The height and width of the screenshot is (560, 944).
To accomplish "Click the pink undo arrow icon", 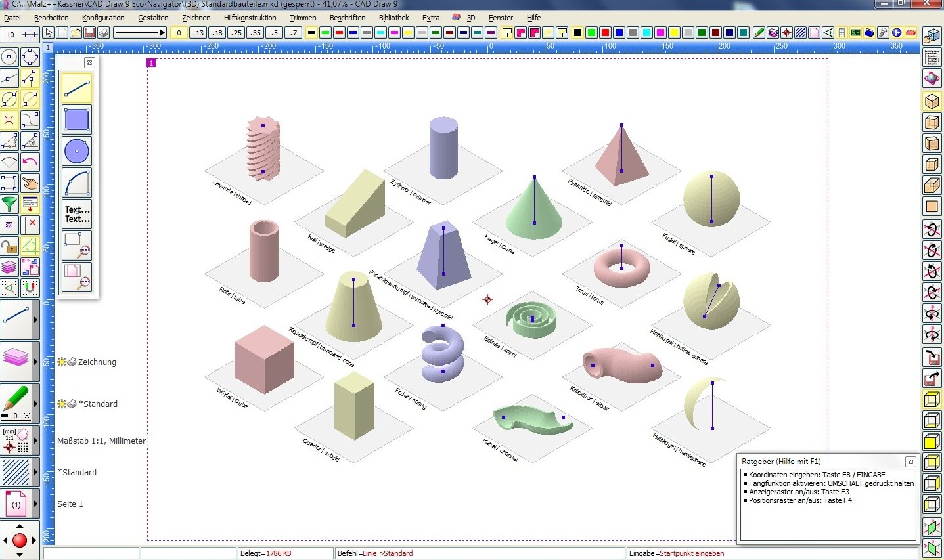I will click(x=30, y=162).
